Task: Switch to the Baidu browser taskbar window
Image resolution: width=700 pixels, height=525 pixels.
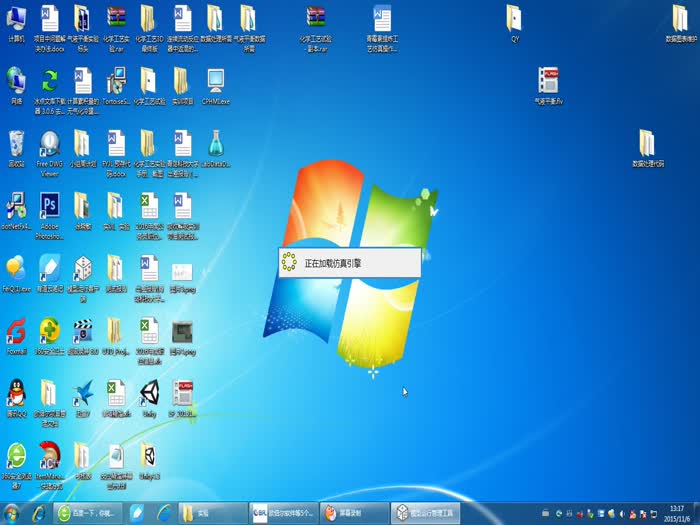Action: [x=84, y=513]
